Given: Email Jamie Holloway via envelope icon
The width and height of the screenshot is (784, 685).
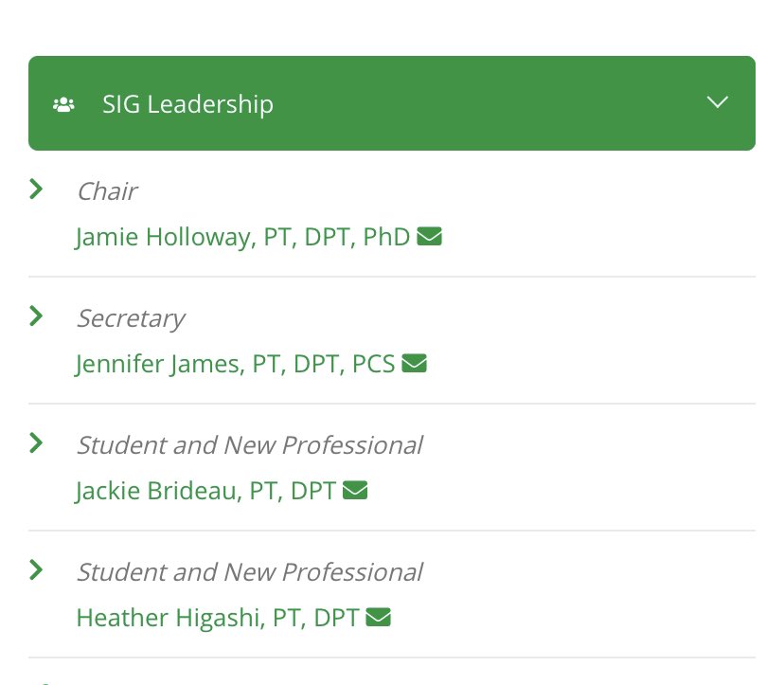Looking at the screenshot, I should click(x=429, y=237).
